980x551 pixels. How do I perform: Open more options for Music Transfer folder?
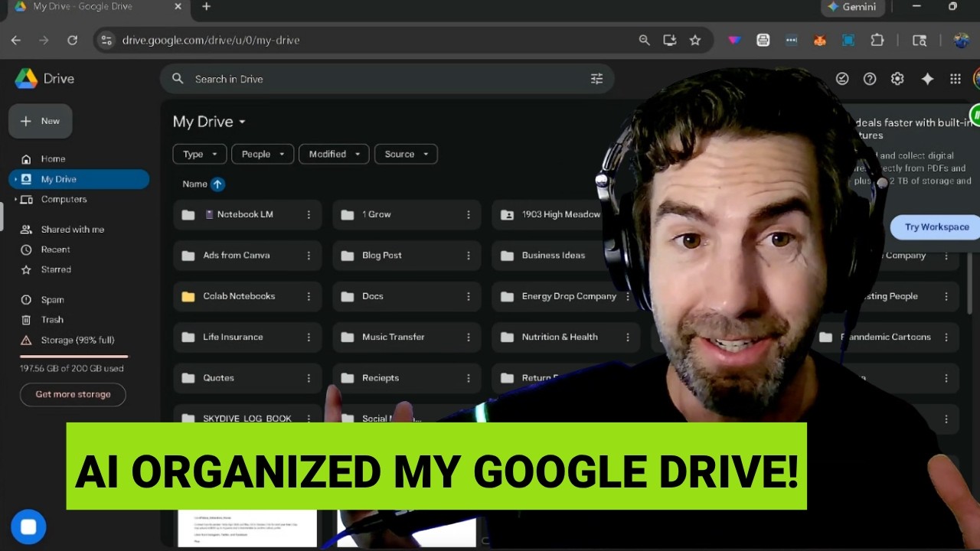[468, 337]
